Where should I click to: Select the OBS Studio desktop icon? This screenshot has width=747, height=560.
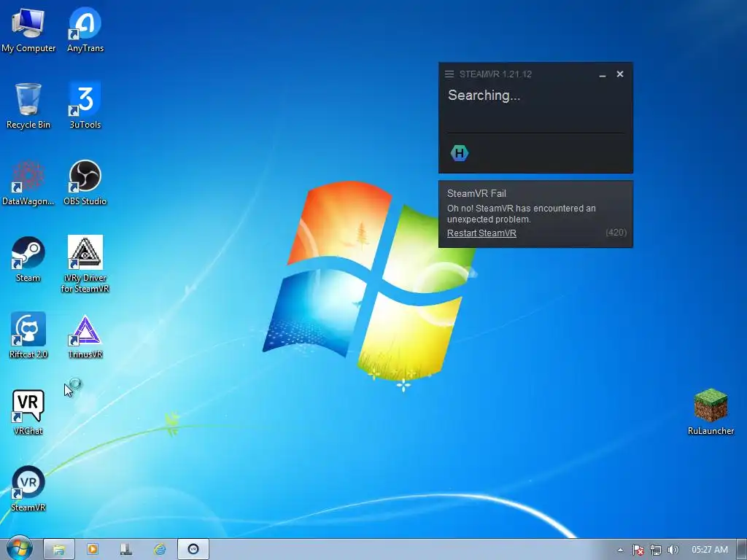pos(85,183)
